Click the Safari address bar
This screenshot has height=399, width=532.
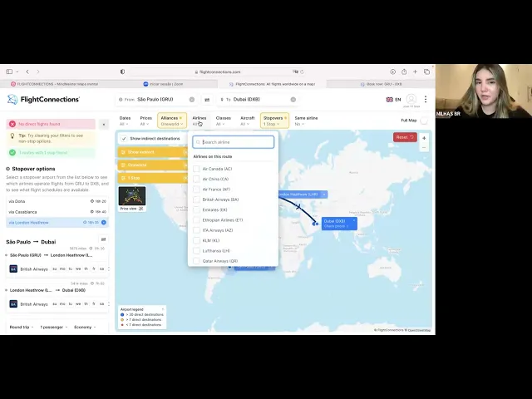tap(217, 71)
